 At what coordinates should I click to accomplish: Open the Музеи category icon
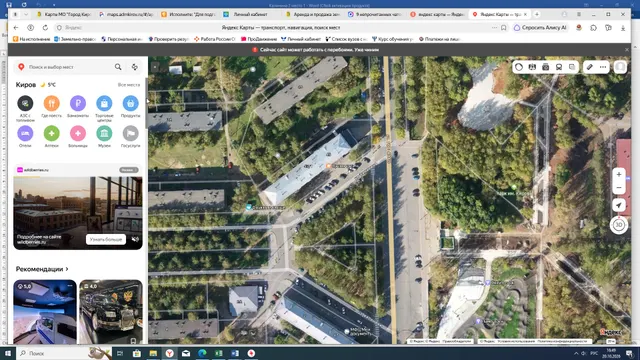[x=104, y=133]
